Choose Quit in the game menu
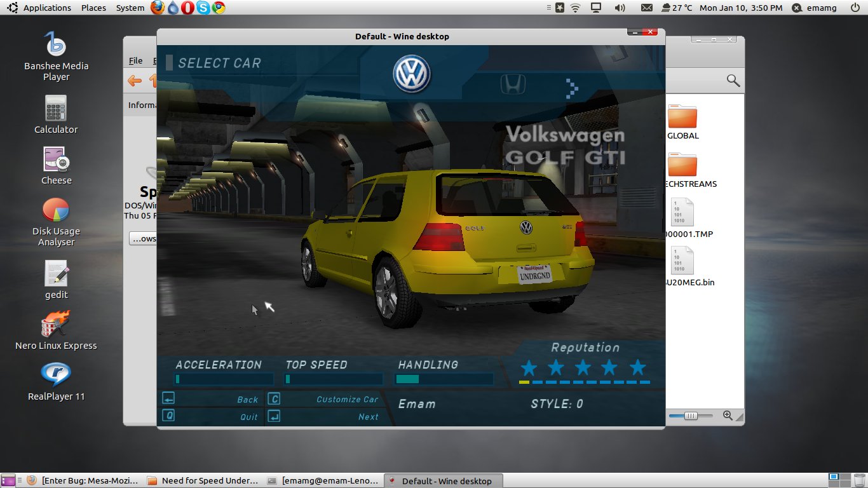This screenshot has width=868, height=488. 248,417
